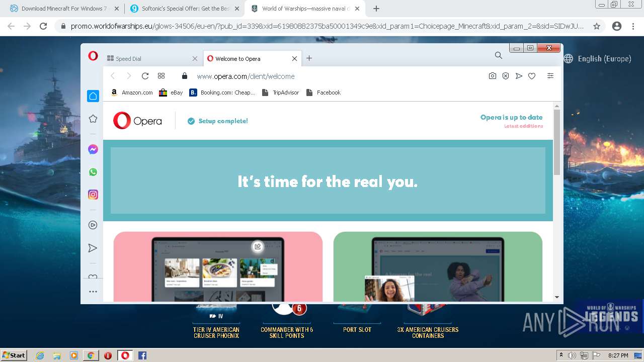The image size is (644, 362).
Task: Click the Opera logo on welcome page
Action: tap(137, 121)
